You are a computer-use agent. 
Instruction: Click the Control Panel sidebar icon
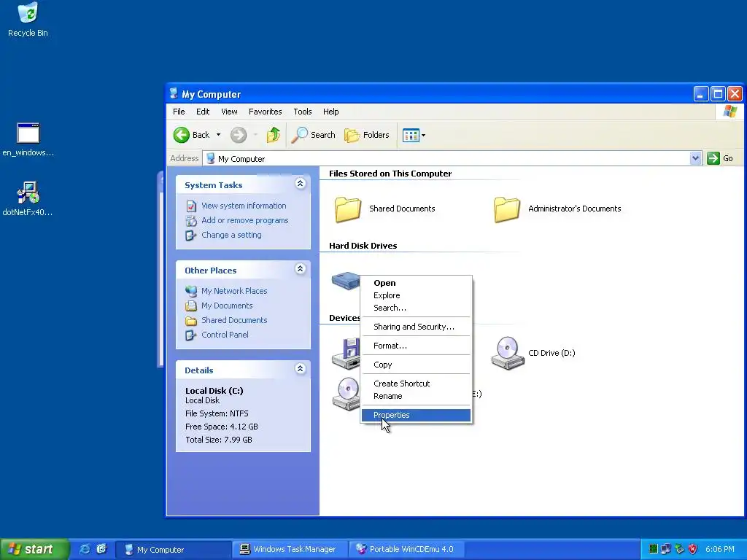tap(191, 335)
